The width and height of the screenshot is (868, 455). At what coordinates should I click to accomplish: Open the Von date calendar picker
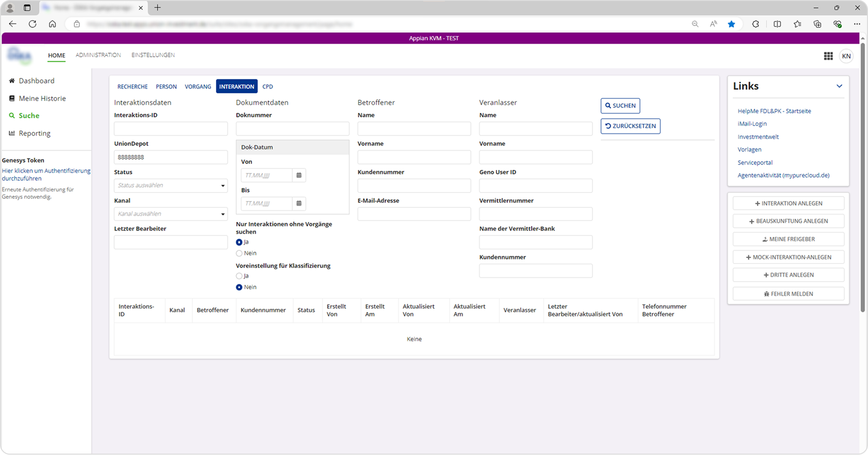pos(299,175)
